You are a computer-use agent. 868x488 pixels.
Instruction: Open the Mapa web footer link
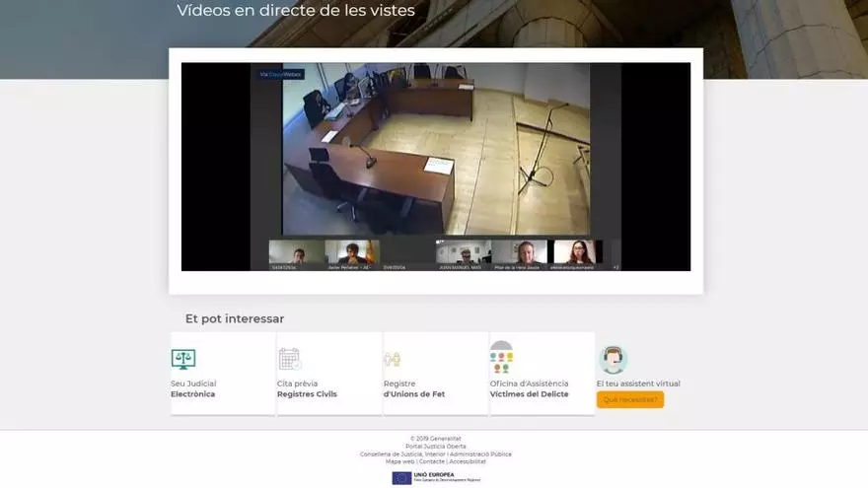[399, 461]
